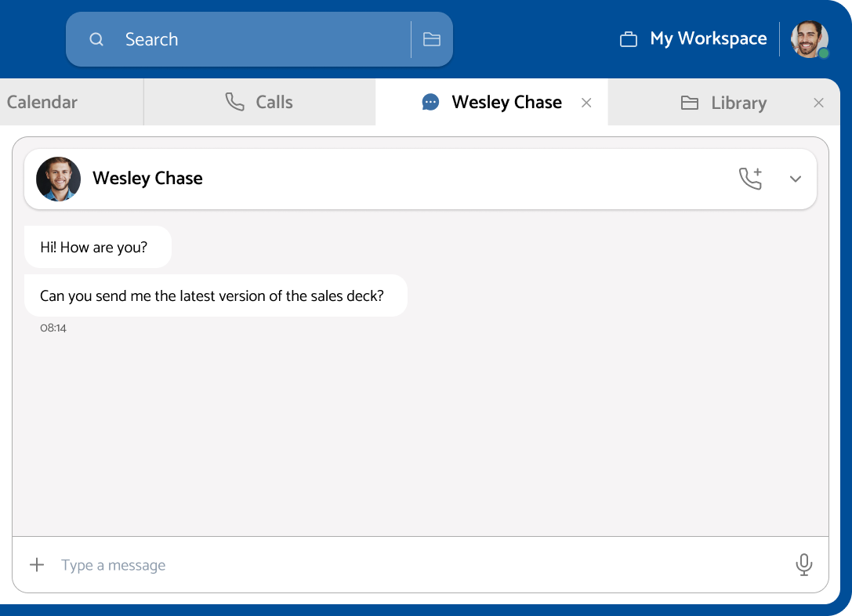Open the user profile avatar menu
This screenshot has width=852, height=616.
coord(809,40)
